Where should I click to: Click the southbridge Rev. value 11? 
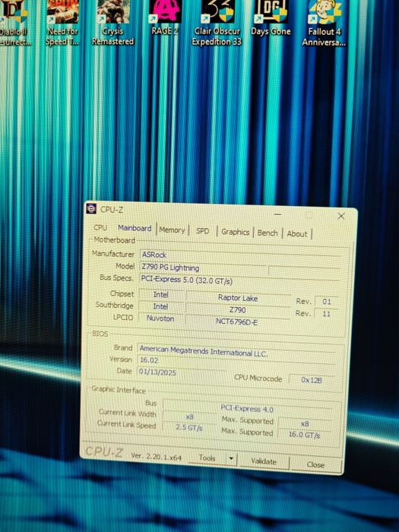tap(326, 313)
